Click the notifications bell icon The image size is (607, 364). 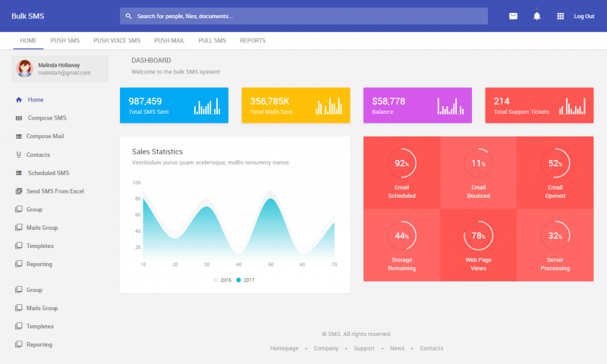click(536, 16)
